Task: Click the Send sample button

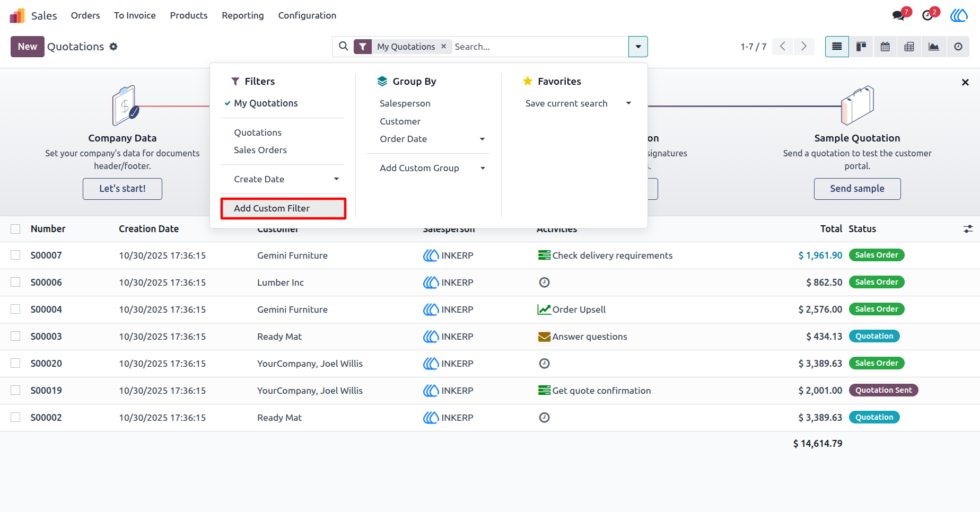Action: (x=857, y=189)
